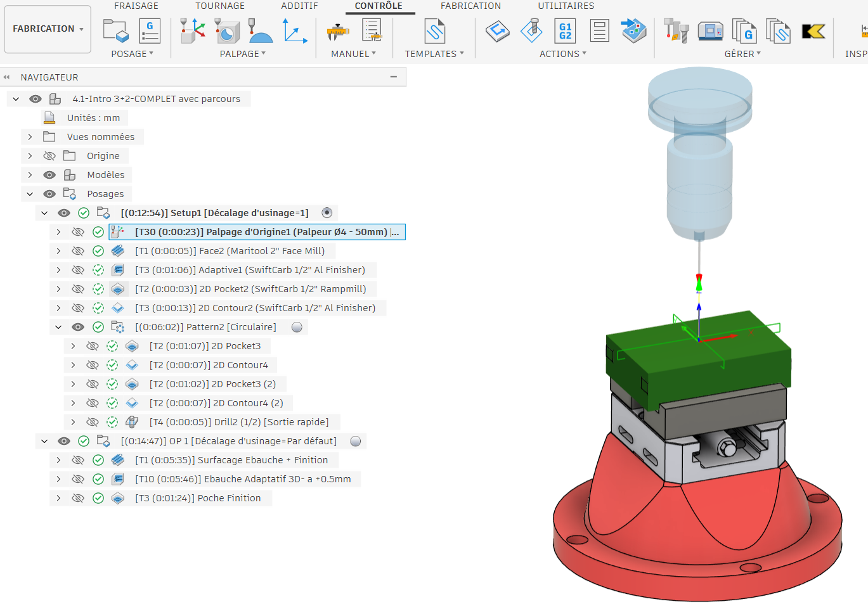
Task: Activate the Setup1 radio button
Action: tap(327, 213)
